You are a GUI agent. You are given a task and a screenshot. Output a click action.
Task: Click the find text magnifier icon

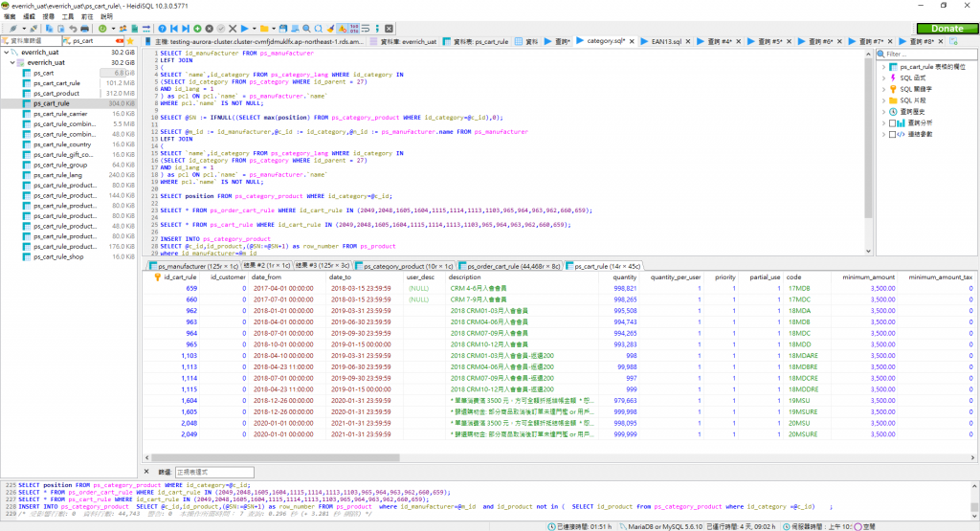(306, 29)
